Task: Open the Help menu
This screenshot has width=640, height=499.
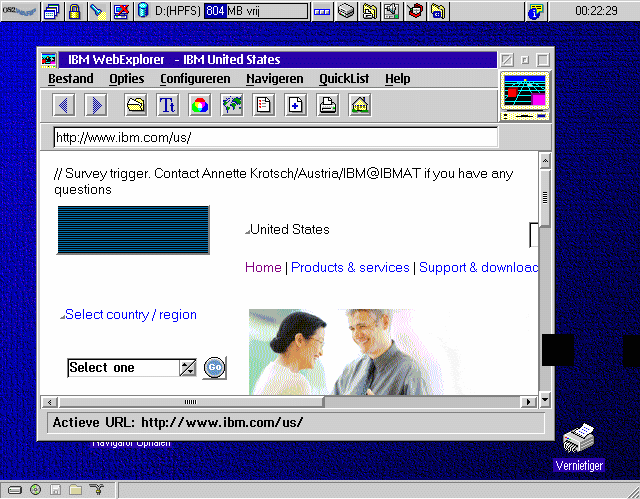Action: (398, 78)
